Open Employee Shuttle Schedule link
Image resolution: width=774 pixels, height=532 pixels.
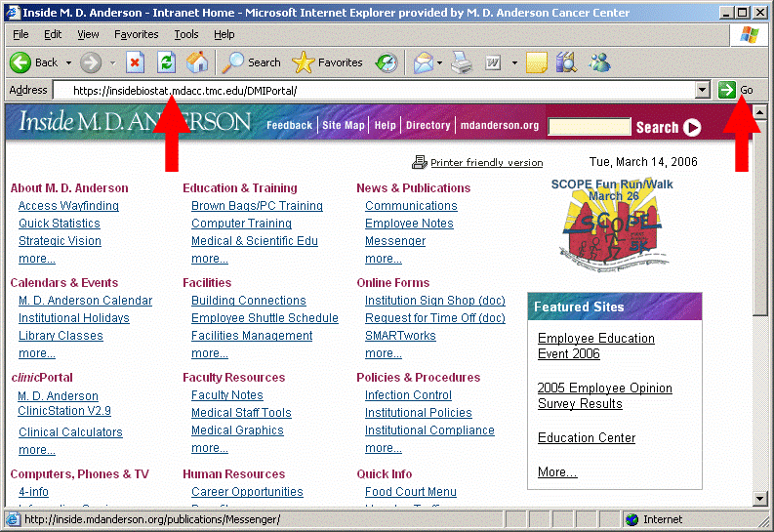(265, 318)
